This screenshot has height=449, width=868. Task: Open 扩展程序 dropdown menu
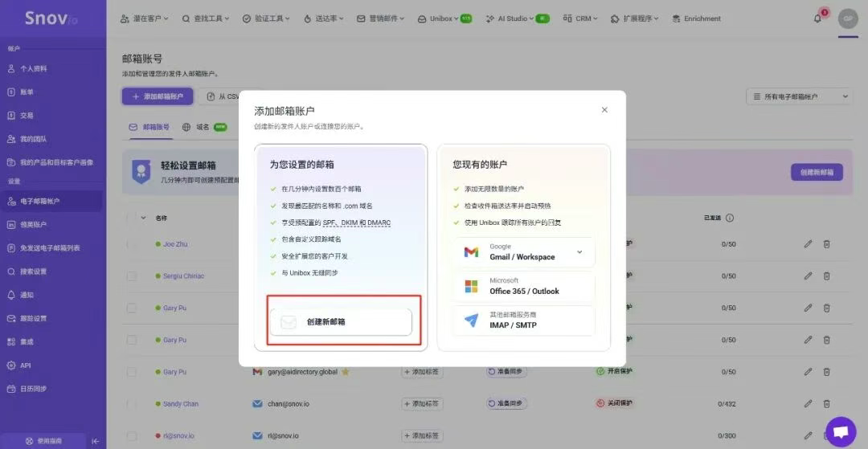point(634,18)
